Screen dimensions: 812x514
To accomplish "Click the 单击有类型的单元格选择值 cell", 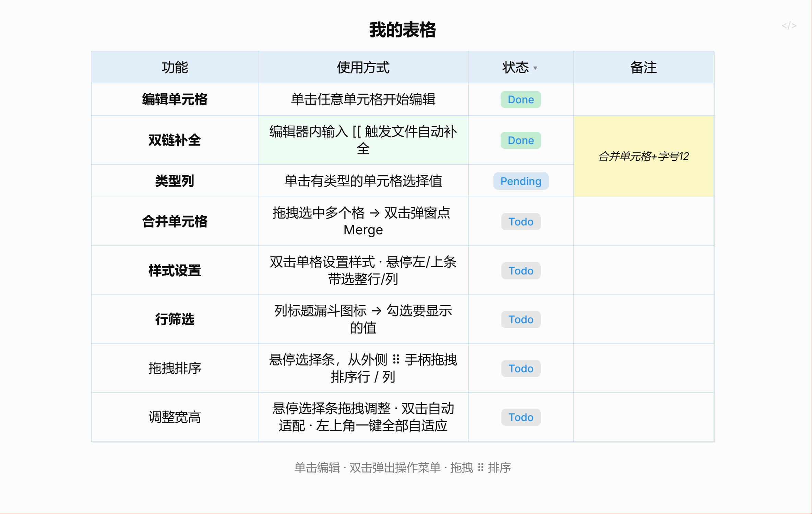I will 363,181.
